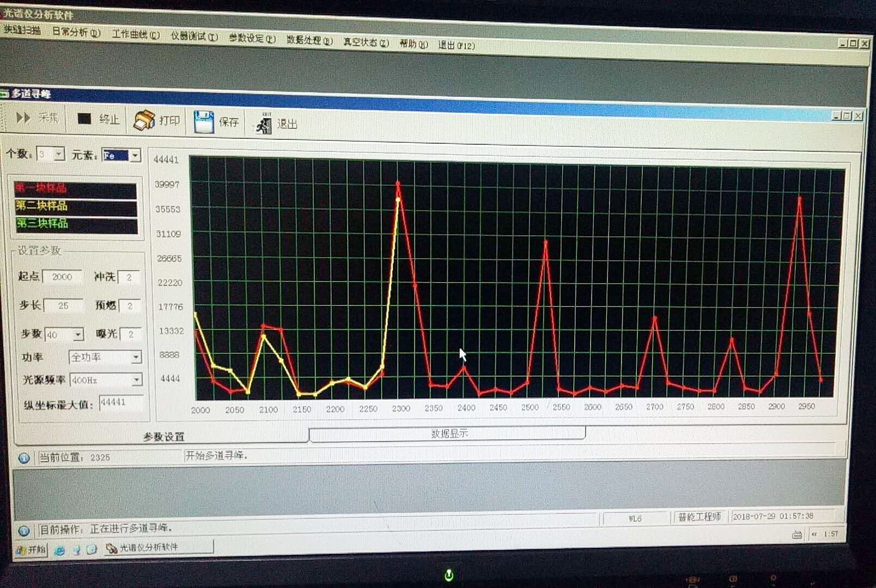This screenshot has width=876, height=588.
Task: Expand the 元素 element dropdown showing Fe
Action: pyautogui.click(x=135, y=156)
